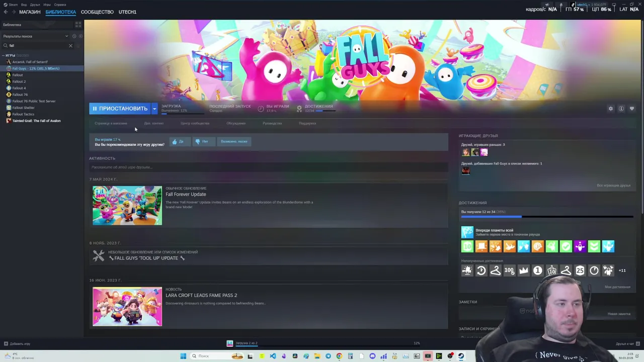Click the locked crown achievement icon
This screenshot has height=362, width=644.
(x=524, y=270)
